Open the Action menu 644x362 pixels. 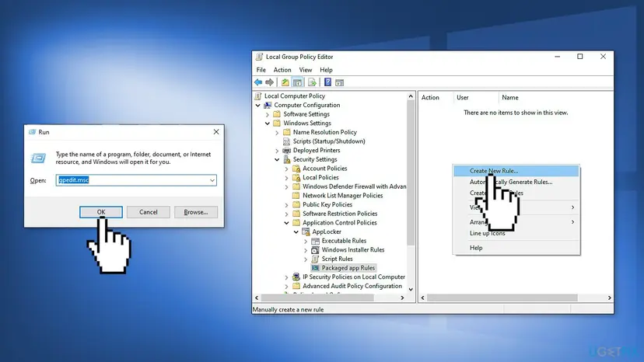pos(282,70)
